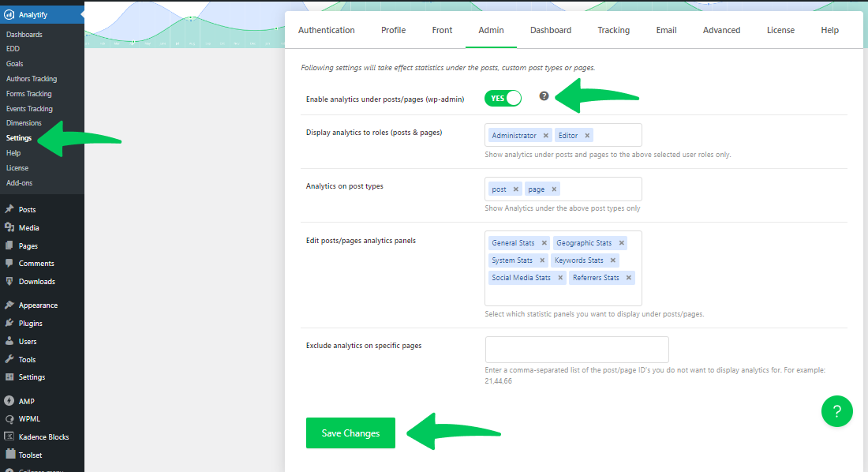Open the Help tab in settings

(x=829, y=30)
